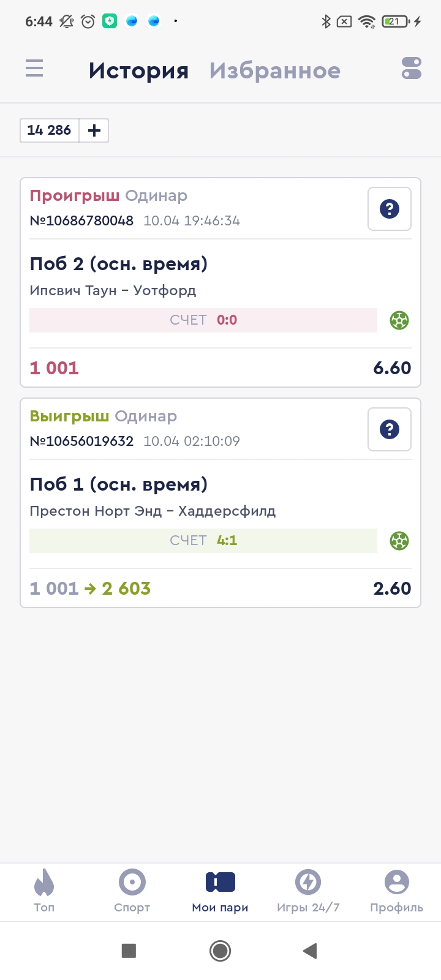Screen dimensions: 441x980
Task: Switch to the Избранное tab
Action: [274, 71]
